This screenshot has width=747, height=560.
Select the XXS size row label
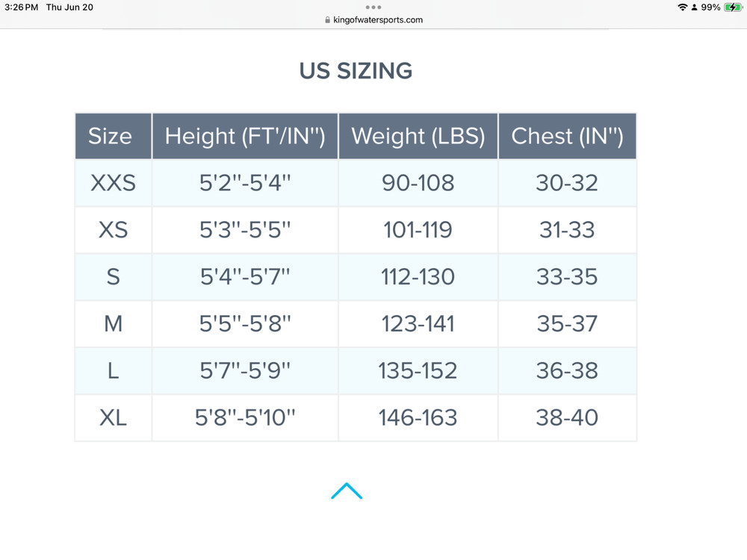pos(113,183)
